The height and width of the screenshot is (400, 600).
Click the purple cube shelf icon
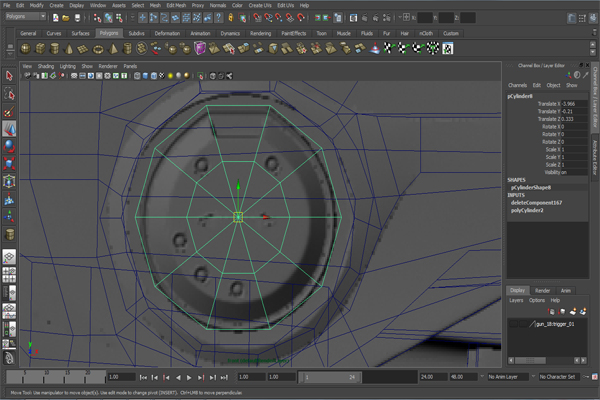(x=200, y=49)
